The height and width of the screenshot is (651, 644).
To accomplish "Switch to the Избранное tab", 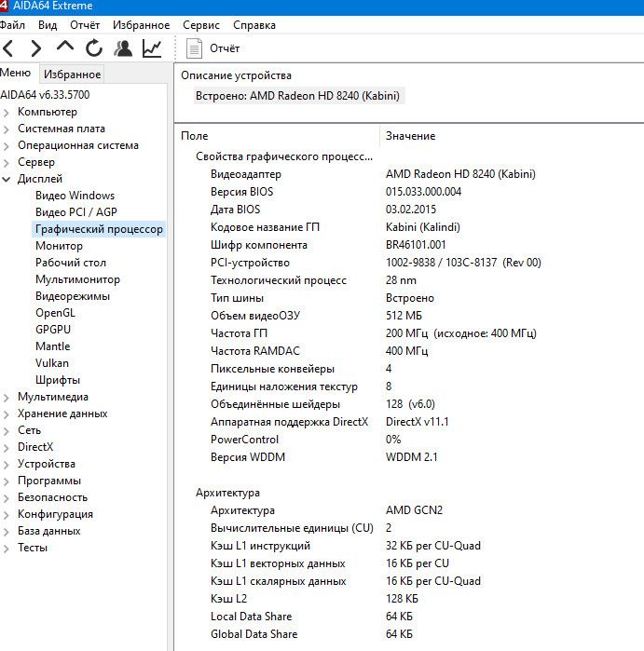I will (73, 74).
